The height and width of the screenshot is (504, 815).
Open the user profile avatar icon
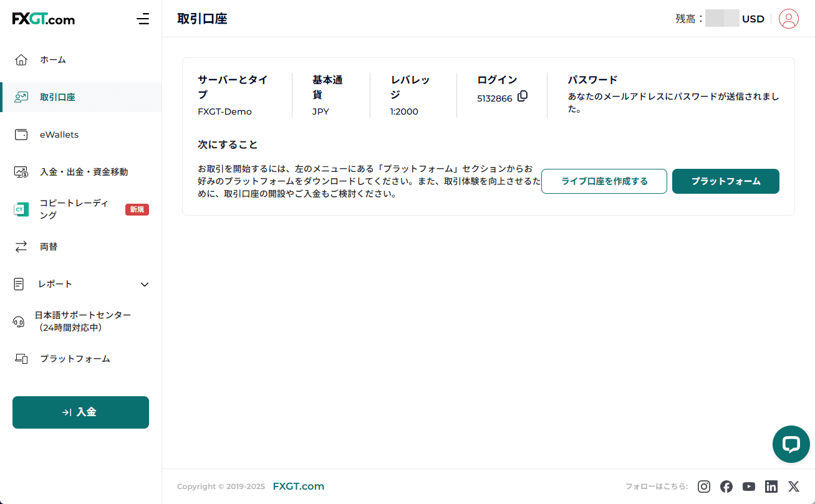click(x=788, y=19)
